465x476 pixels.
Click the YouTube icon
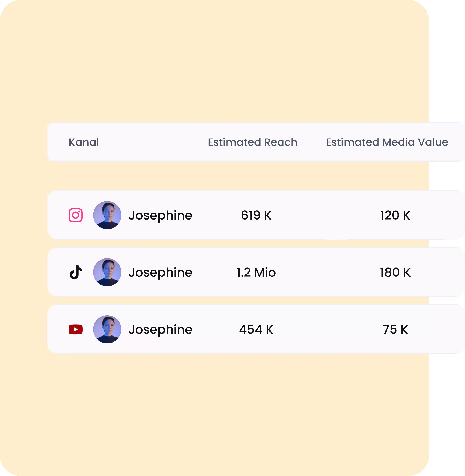point(75,329)
